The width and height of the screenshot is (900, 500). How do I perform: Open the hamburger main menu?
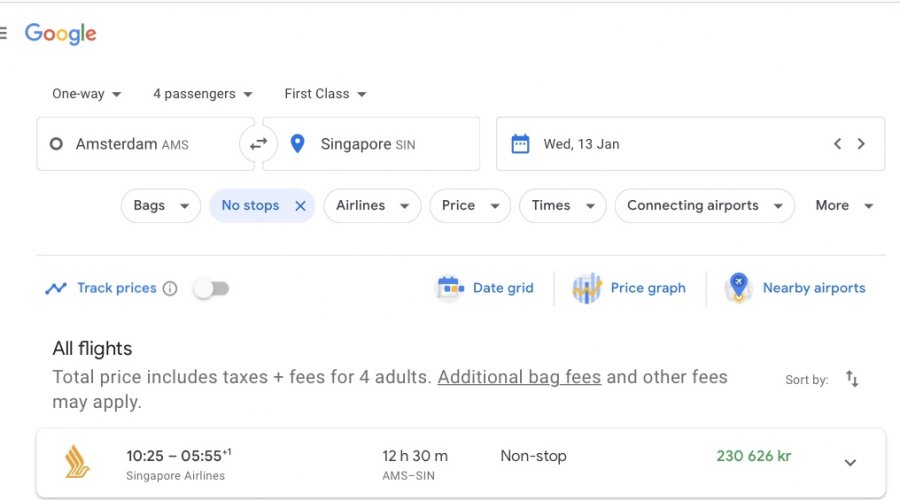point(4,33)
